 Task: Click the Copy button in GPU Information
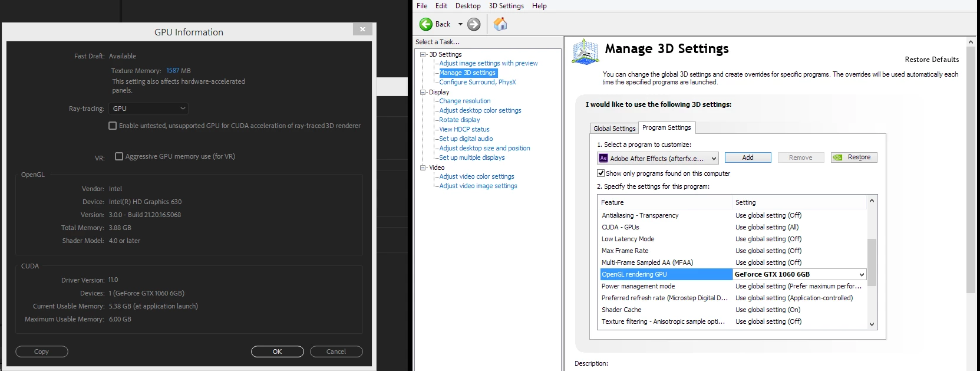(41, 352)
